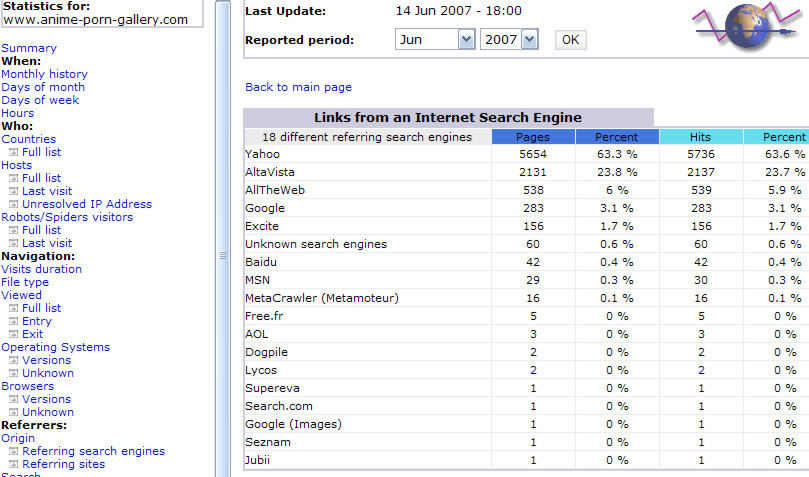809x477 pixels.
Task: Go to Monthly history
Action: point(44,74)
